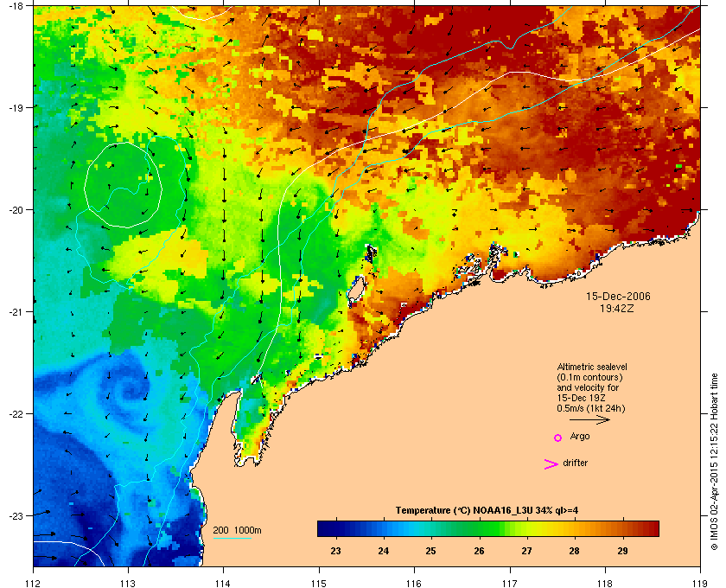This screenshot has width=726, height=588.
Task: Click the '-23' latitude axis label
Action: [16, 515]
